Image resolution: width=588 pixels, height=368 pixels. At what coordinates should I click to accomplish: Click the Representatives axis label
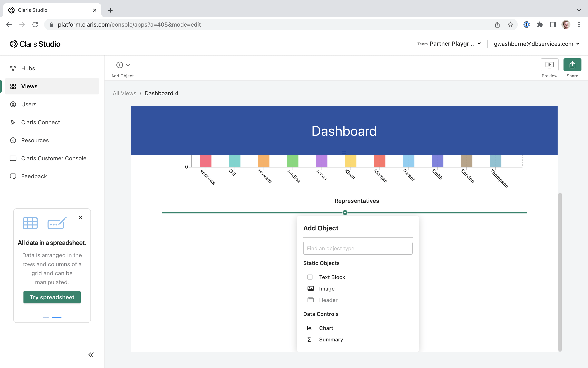(357, 201)
